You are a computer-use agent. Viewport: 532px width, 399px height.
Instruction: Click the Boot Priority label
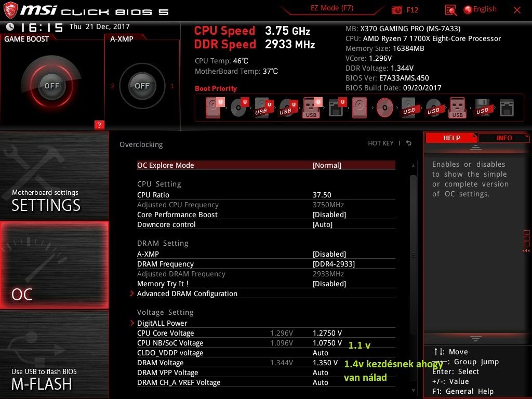(216, 88)
